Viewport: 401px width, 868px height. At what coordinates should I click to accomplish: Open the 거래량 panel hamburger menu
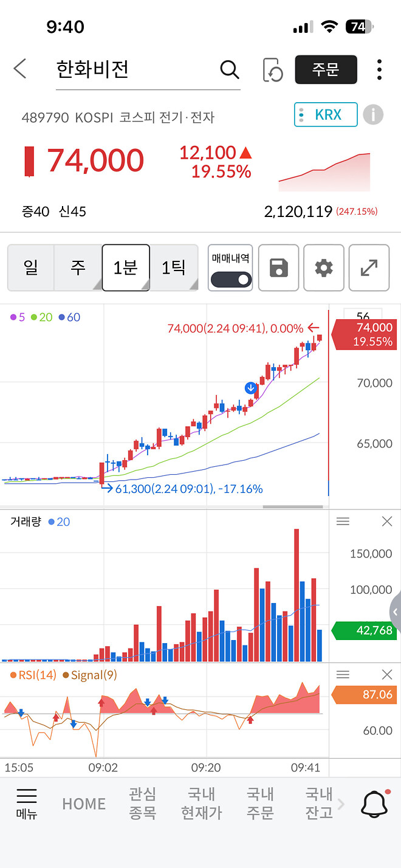(343, 521)
